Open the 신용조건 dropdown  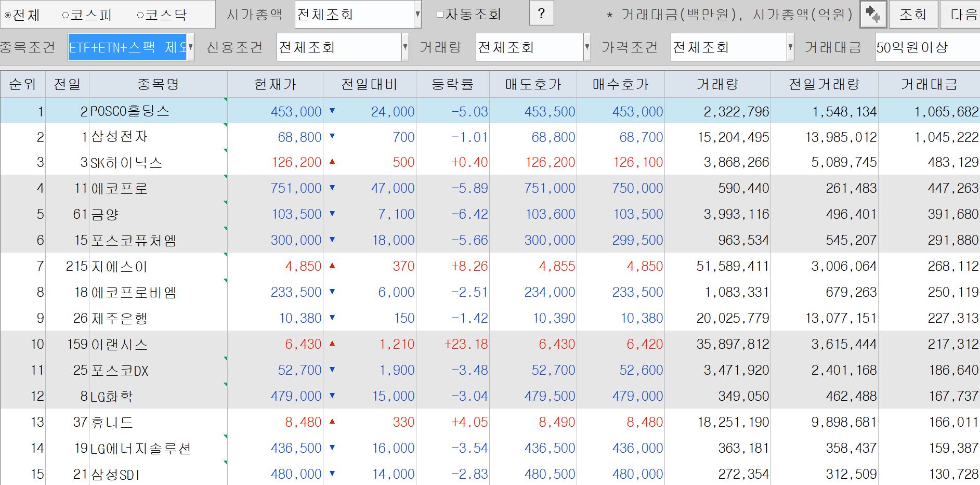[x=405, y=47]
